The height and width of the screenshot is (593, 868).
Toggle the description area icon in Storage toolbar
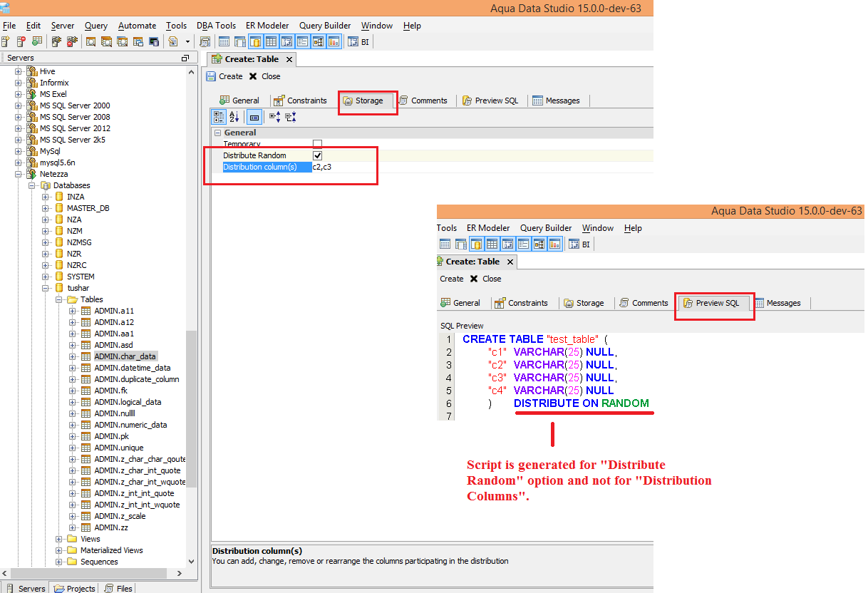pyautogui.click(x=254, y=117)
